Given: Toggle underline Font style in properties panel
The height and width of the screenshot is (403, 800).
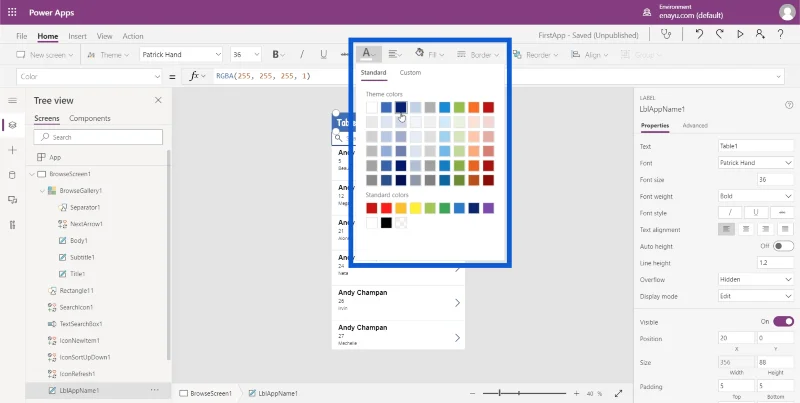Looking at the screenshot, I should (756, 213).
